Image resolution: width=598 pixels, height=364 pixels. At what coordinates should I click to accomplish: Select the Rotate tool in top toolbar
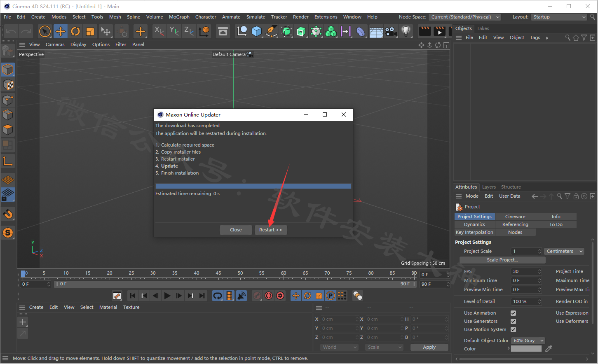point(75,31)
